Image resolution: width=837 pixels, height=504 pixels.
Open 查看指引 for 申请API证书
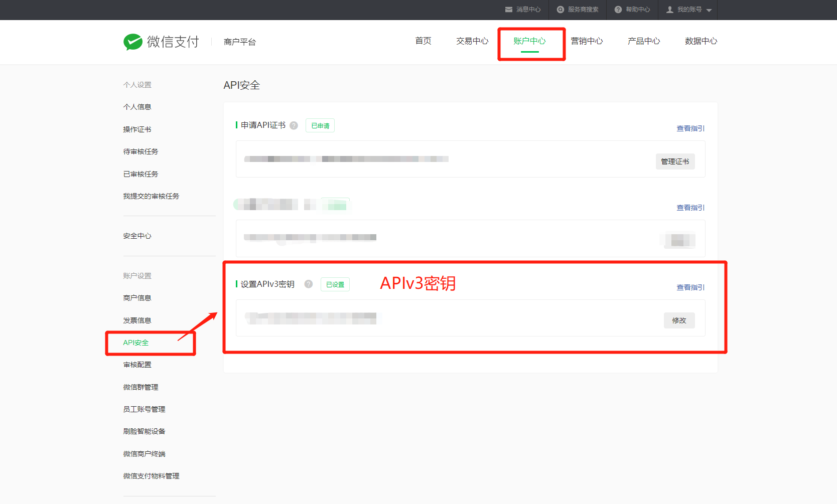pyautogui.click(x=690, y=128)
